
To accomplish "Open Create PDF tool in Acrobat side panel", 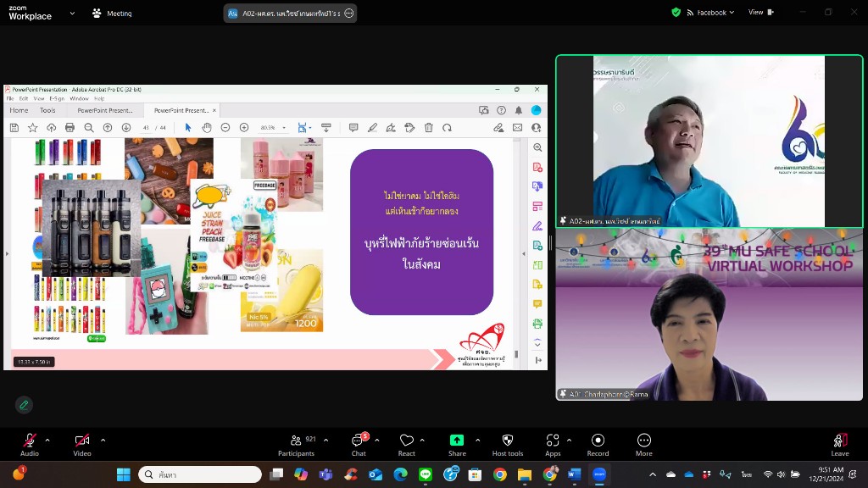I will click(537, 167).
